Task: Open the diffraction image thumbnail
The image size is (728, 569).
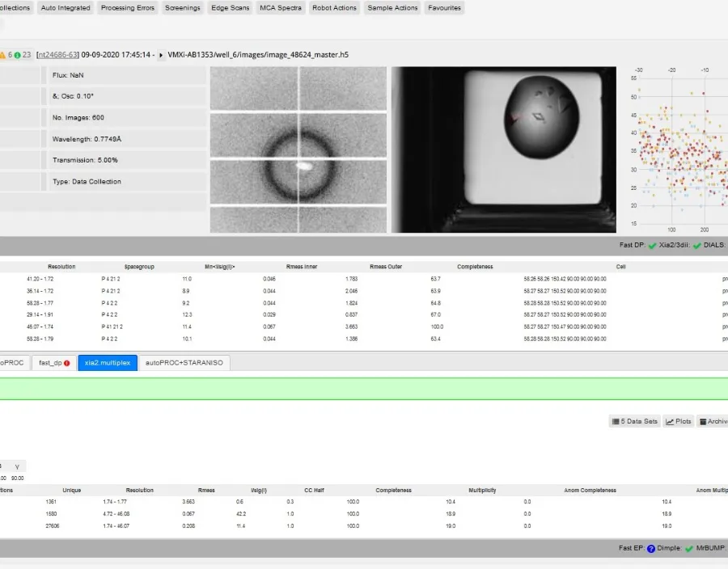Action: coord(298,150)
